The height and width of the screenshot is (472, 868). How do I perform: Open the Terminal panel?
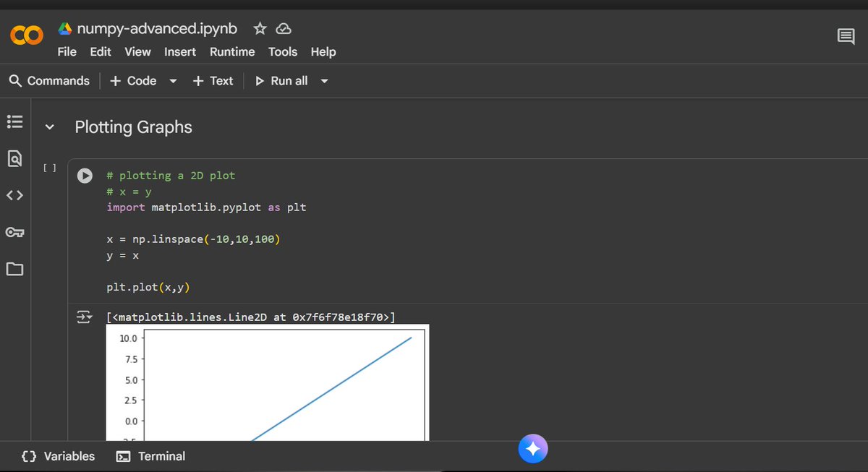click(x=150, y=456)
